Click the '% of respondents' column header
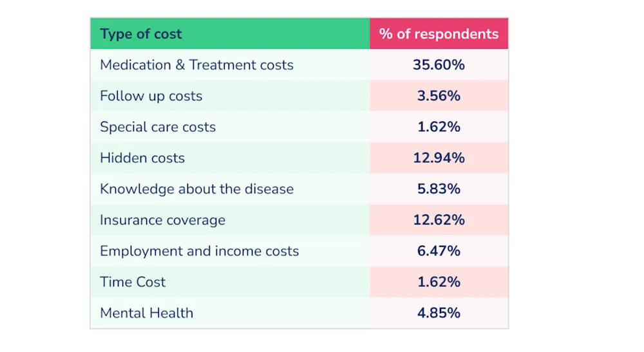 [439, 33]
